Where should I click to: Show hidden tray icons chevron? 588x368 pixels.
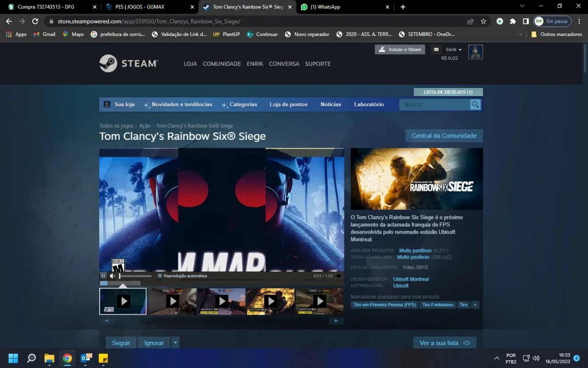point(497,358)
